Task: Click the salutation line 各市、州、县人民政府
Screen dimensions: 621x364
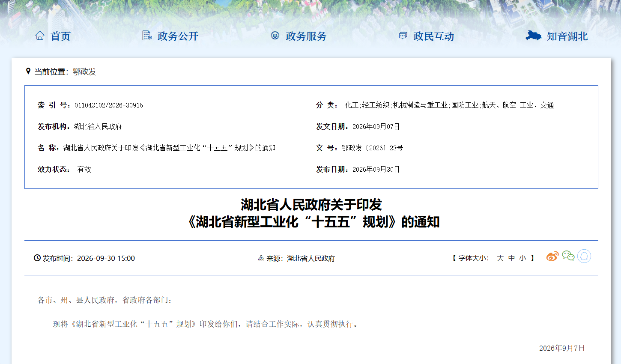Action: click(x=105, y=300)
